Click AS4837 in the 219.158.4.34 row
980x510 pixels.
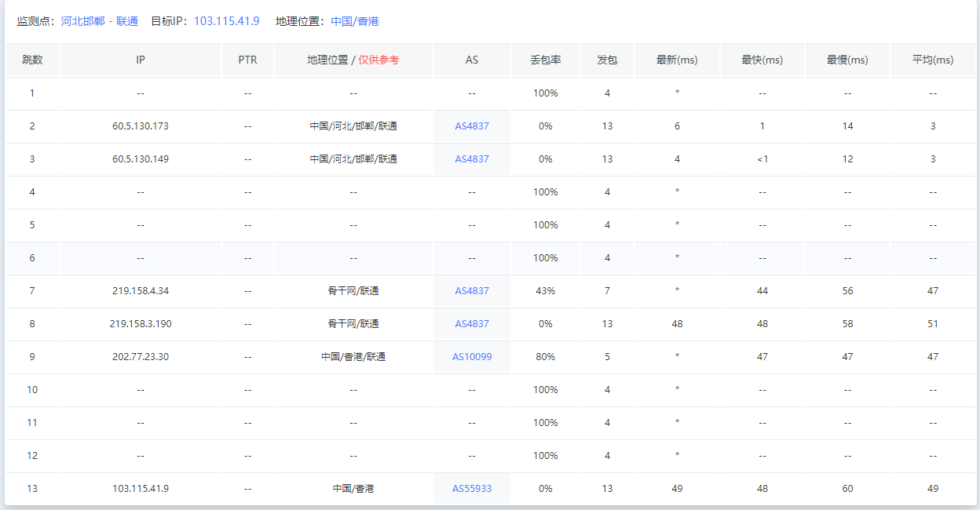tap(472, 291)
